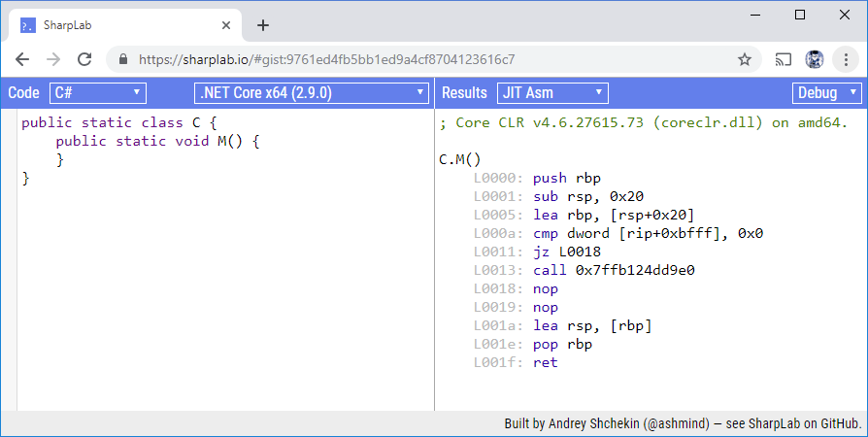Click the browser forward arrow
This screenshot has width=868, height=437.
click(53, 59)
